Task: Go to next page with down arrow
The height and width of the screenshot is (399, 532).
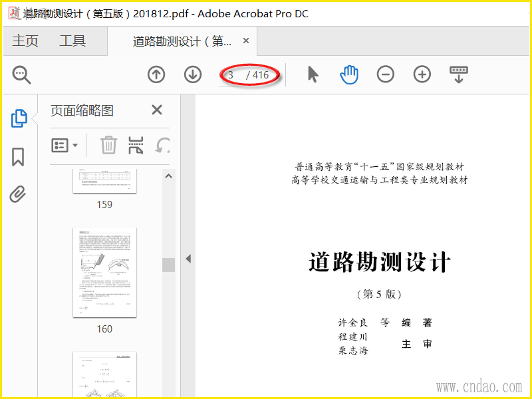Action: [x=193, y=74]
